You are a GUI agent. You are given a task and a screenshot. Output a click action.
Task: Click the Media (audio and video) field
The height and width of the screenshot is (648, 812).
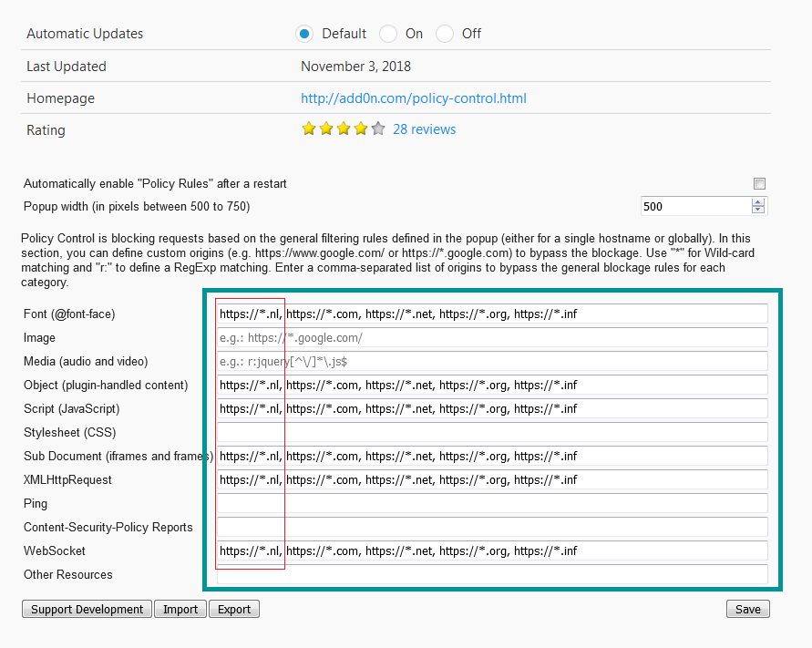pos(492,361)
